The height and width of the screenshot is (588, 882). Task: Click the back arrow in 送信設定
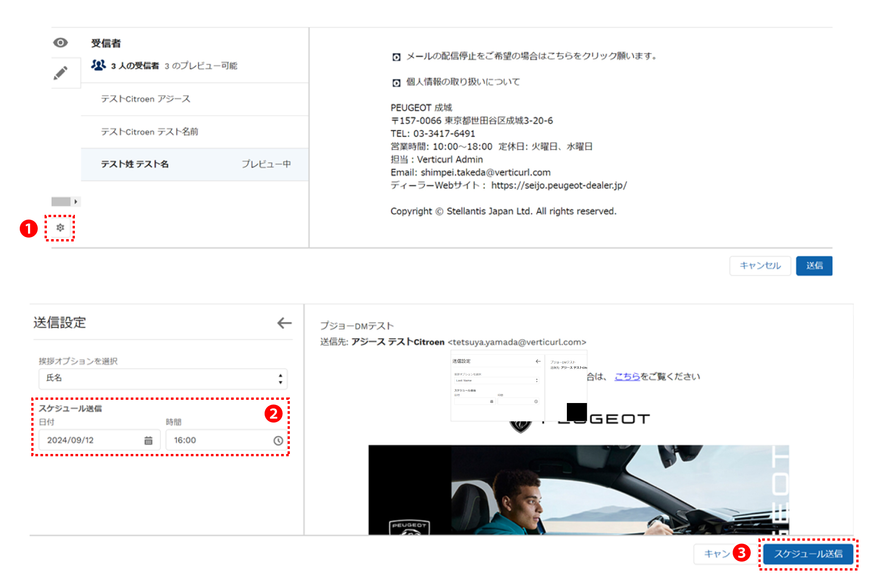[284, 323]
